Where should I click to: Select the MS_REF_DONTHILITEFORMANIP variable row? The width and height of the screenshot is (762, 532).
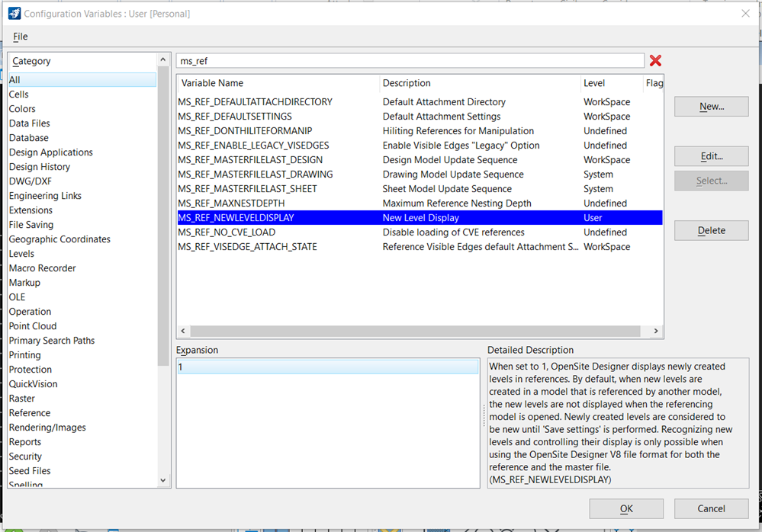[x=420, y=131]
